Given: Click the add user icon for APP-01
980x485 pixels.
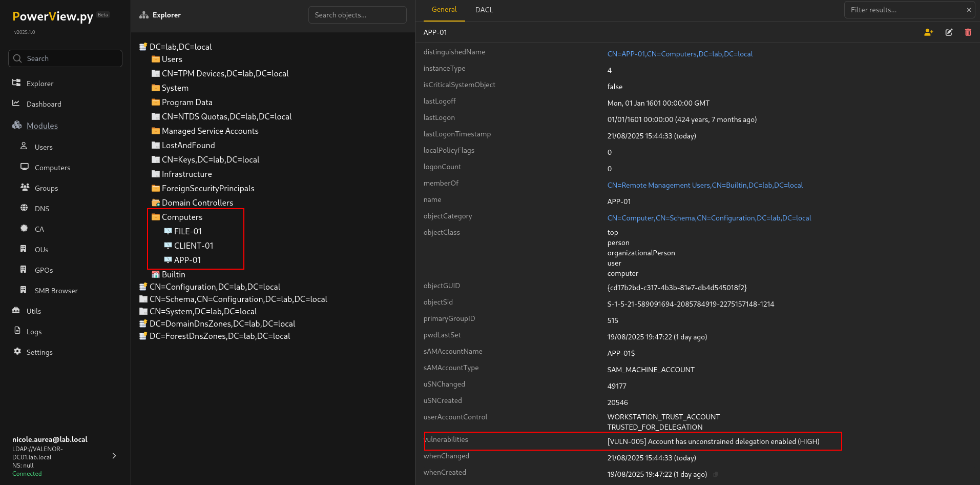Looking at the screenshot, I should (928, 32).
